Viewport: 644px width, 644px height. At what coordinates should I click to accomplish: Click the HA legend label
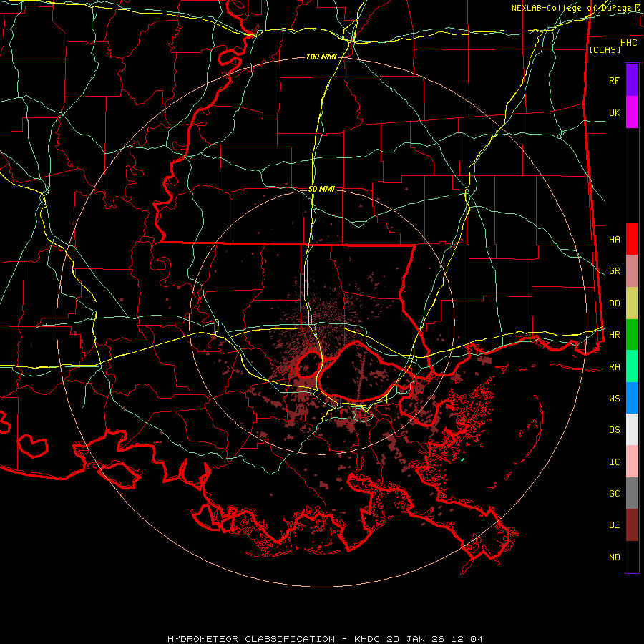pyautogui.click(x=614, y=239)
